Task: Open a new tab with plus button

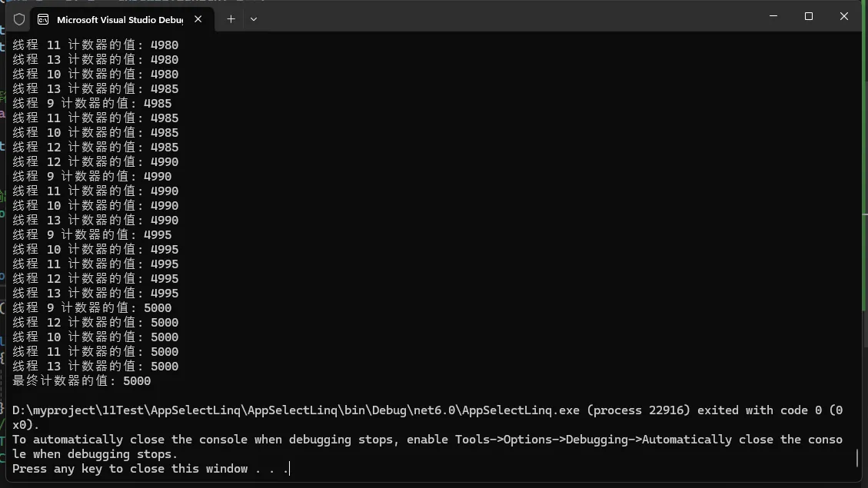Action: [231, 18]
